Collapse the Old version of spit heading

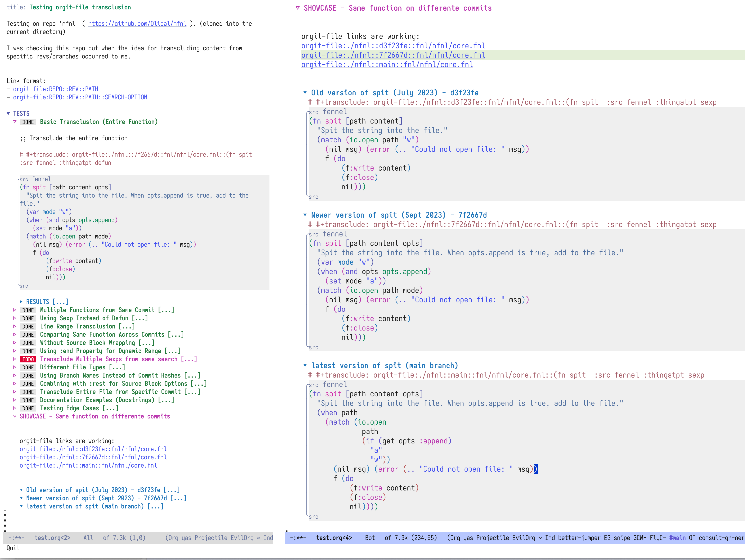coord(305,93)
